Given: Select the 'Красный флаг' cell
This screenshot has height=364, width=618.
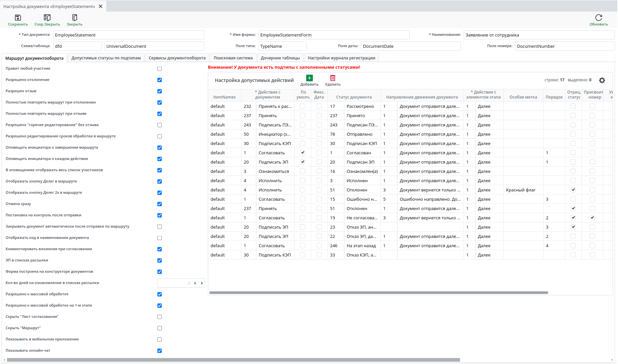Looking at the screenshot, I should point(523,190).
